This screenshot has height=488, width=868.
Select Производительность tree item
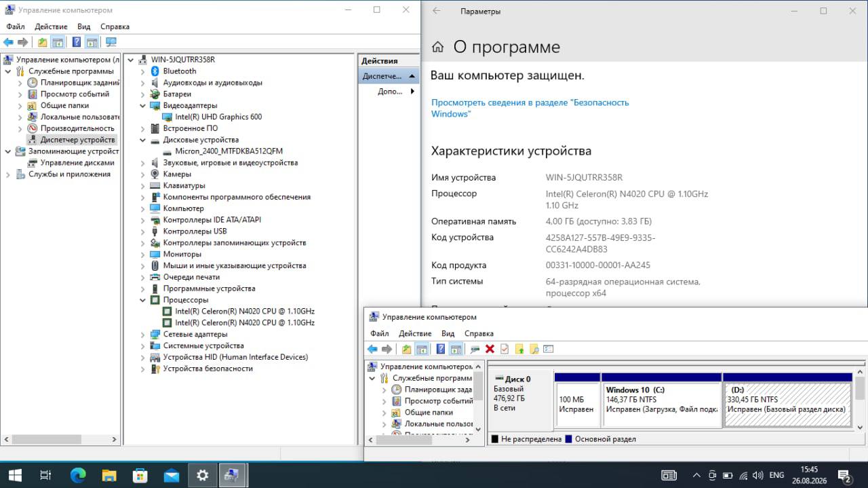point(77,128)
